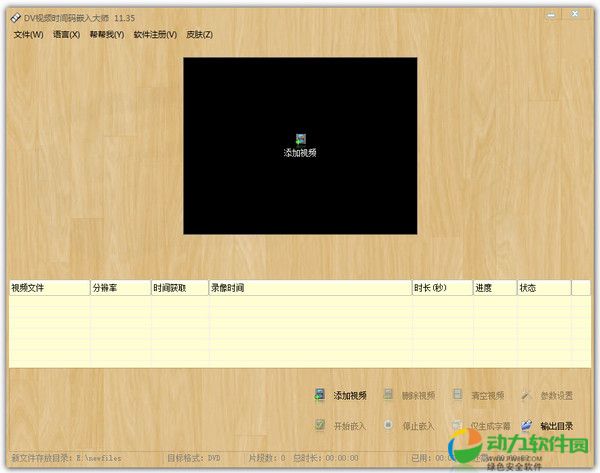Click the 分辨率 column header
Screen dimensions: 600x473
pos(119,288)
